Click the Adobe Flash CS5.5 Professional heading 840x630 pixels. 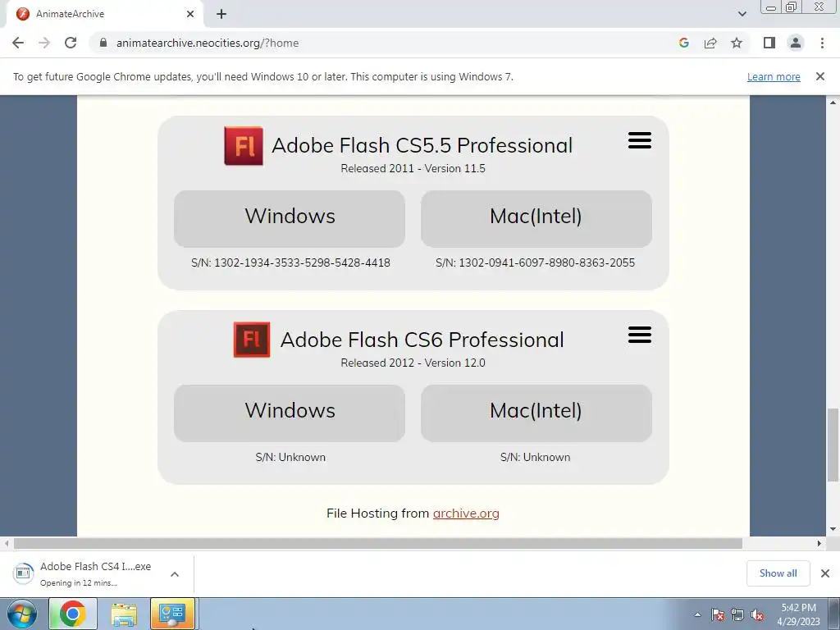coord(422,145)
